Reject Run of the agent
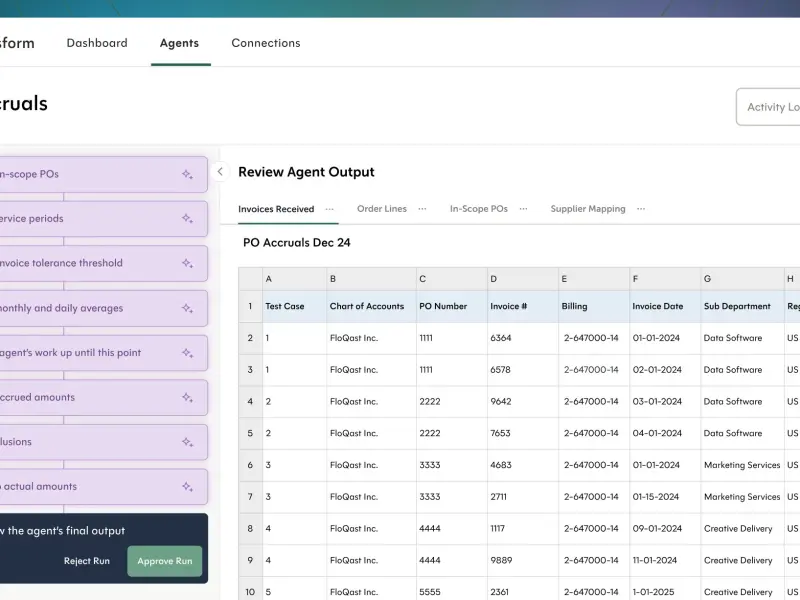This screenshot has width=800, height=600. coord(87,561)
